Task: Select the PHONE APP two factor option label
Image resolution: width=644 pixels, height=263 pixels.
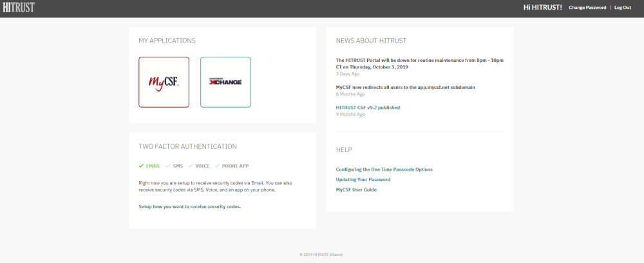Action: [235, 166]
